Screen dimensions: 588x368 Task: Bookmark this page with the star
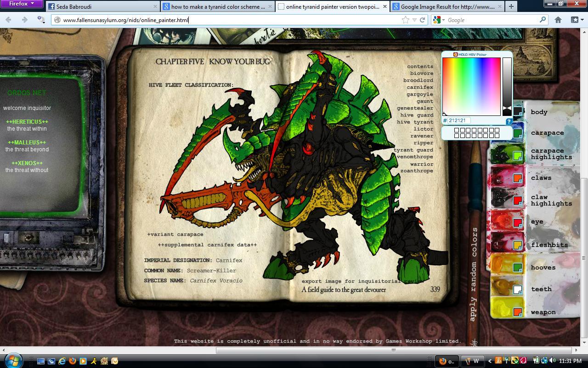point(406,20)
